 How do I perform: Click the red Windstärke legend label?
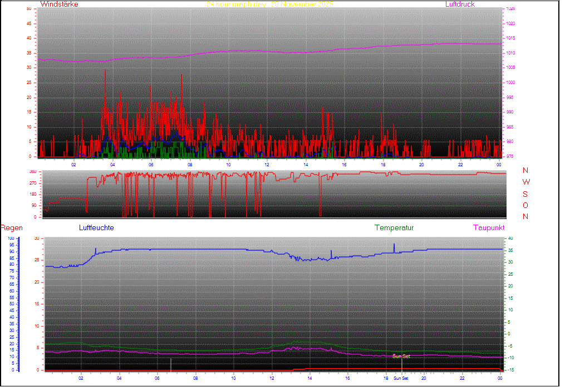(x=60, y=4)
